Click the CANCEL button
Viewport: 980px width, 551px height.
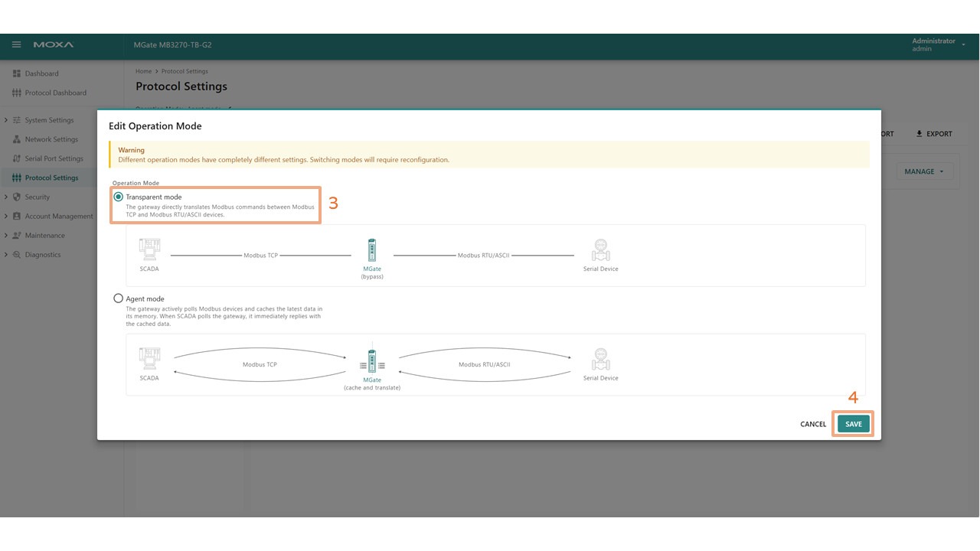[x=812, y=424]
